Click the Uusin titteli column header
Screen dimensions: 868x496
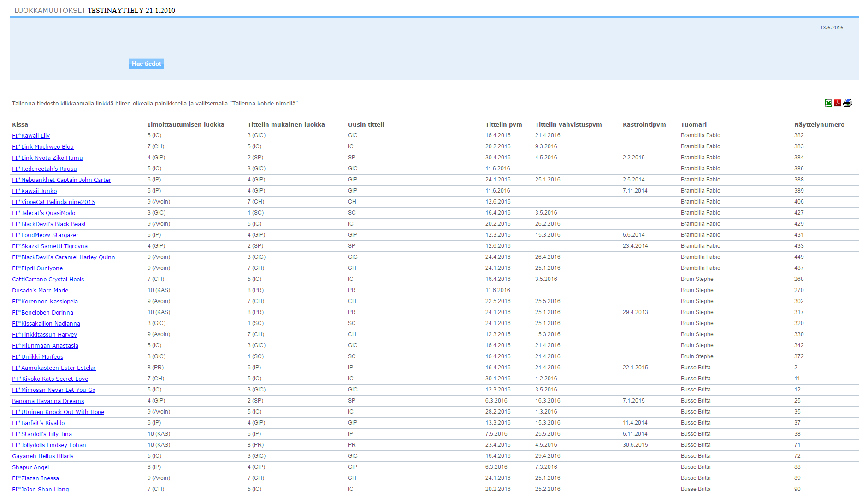[x=366, y=125]
